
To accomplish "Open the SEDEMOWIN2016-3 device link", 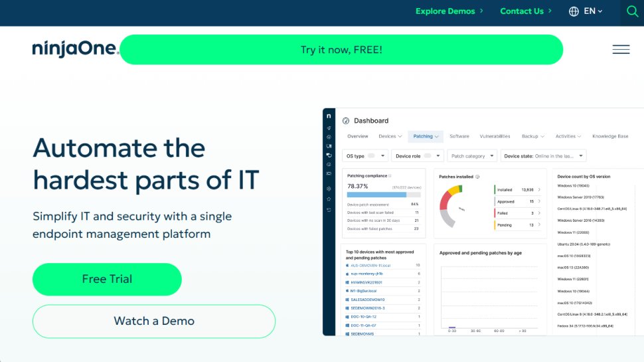I will 368,308.
